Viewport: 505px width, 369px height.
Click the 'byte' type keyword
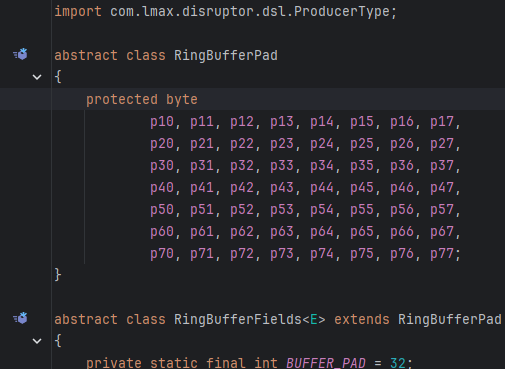tap(182, 99)
